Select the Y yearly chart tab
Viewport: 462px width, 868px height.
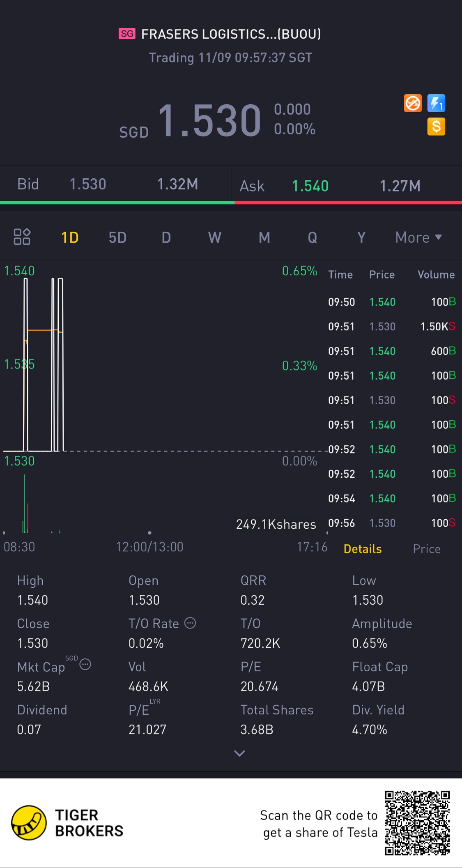(x=361, y=237)
